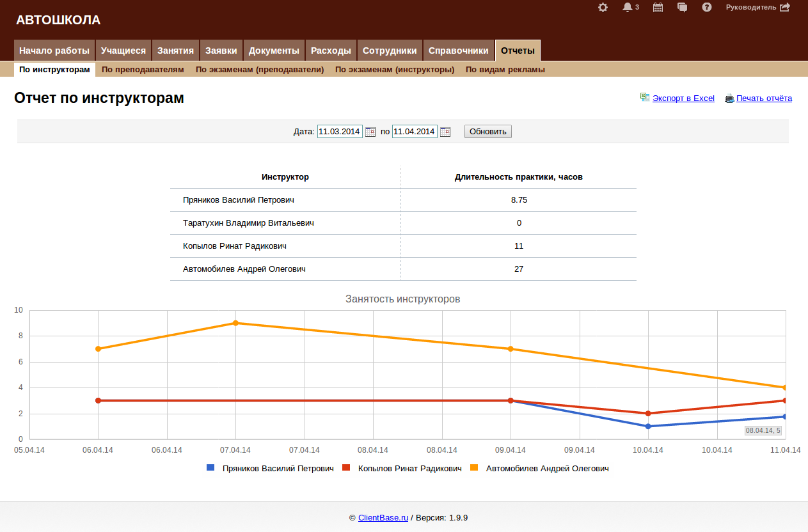Viewport: 808px width, 532px height.
Task: Open notifications bell showing 3 alerts
Action: [628, 8]
